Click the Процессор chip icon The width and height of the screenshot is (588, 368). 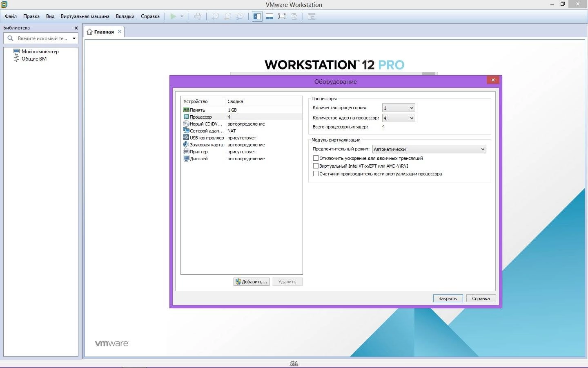click(186, 117)
